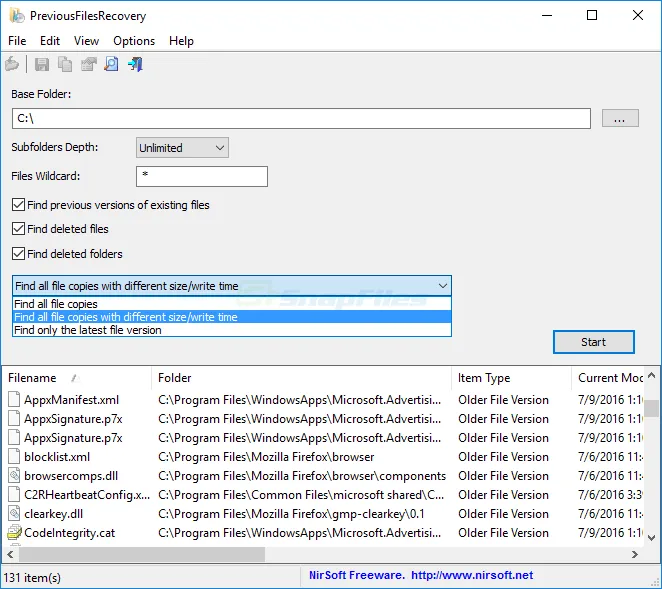This screenshot has height=589, width=662.
Task: Select the C2RHeartbeatConfig.x... filename
Action: 87,495
